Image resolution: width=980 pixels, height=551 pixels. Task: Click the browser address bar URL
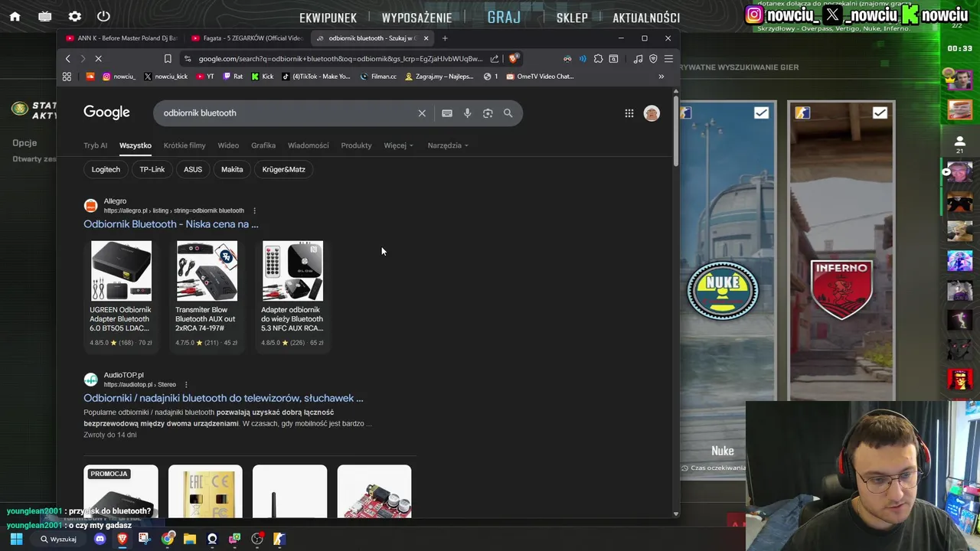(341, 59)
